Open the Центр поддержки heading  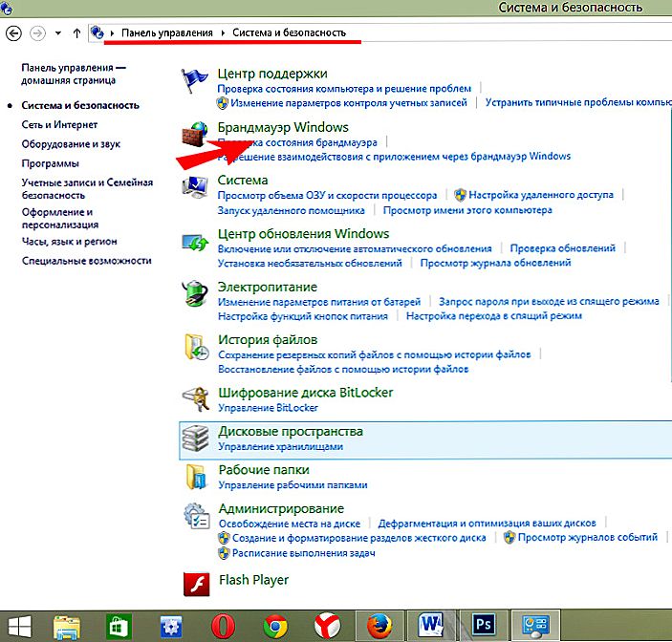272,74
